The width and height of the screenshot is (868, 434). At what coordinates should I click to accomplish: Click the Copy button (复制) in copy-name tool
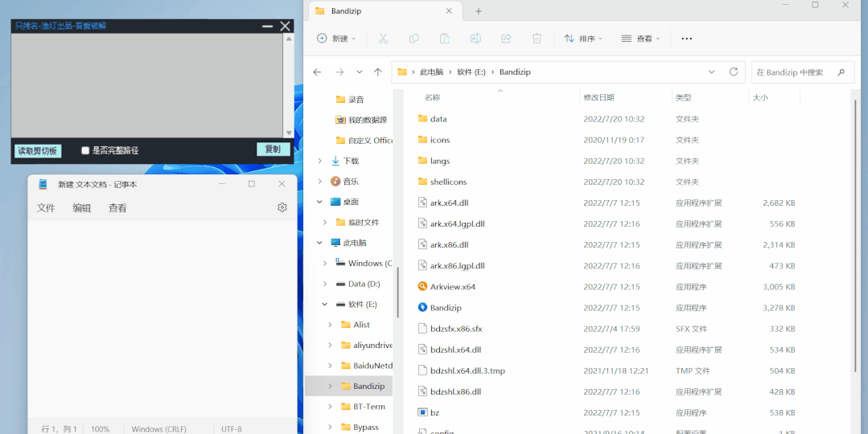[x=273, y=149]
